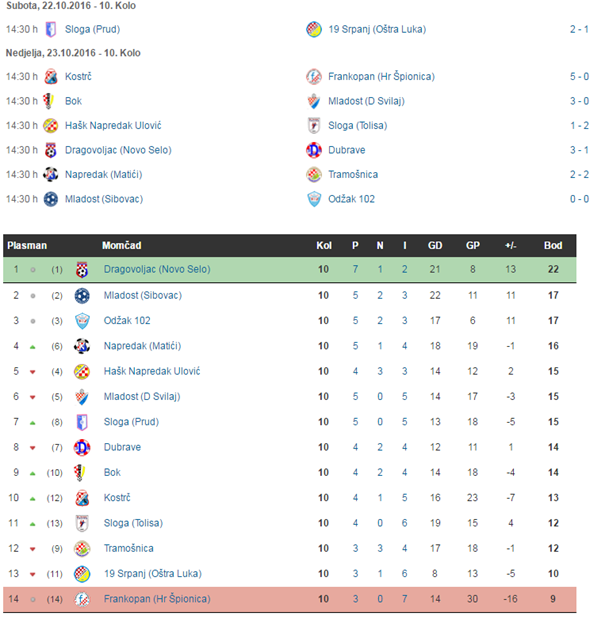This screenshot has height=626, width=605.
Task: Click the 19 Srpanj crest in Saturday's match
Action: [315, 29]
